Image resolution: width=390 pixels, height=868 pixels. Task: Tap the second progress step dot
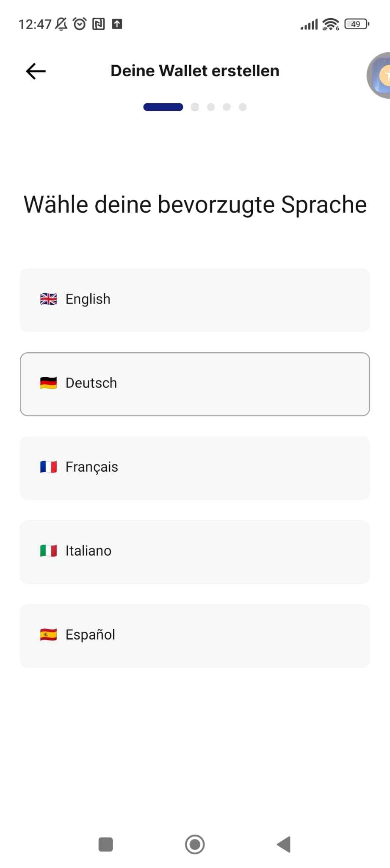pos(195,107)
